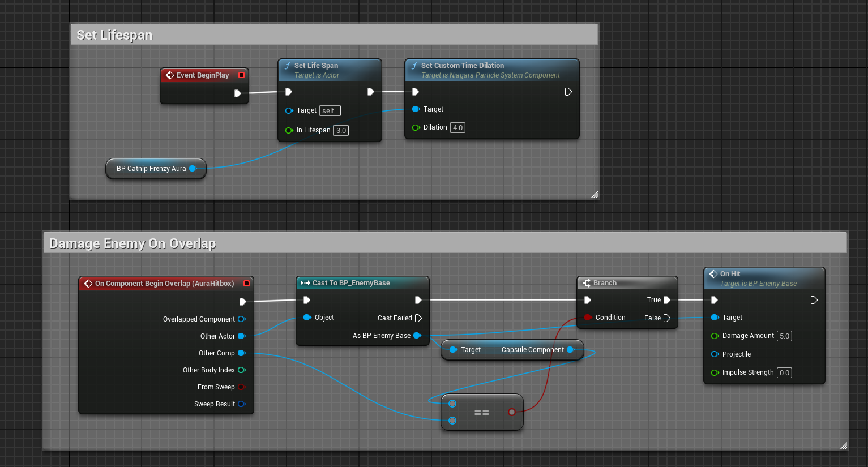Edit the Dilation value 4.0
868x467 pixels.
point(457,127)
